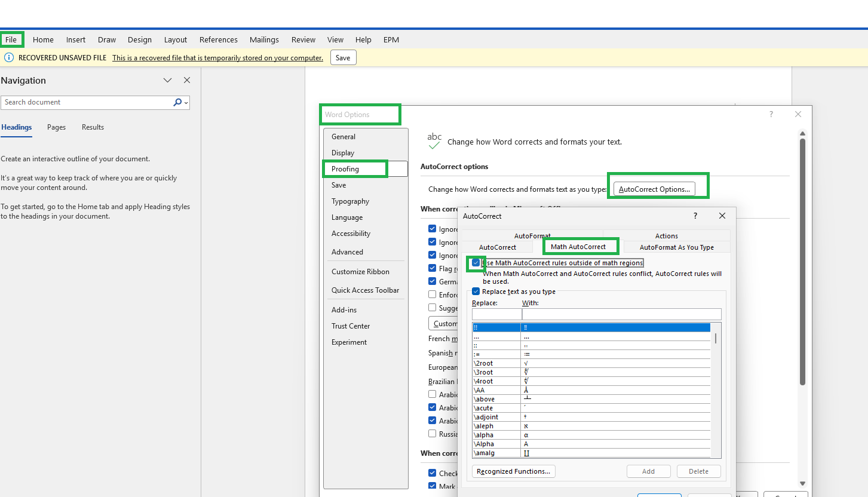Click the Save button on the recovery banner
868x497 pixels.
pyautogui.click(x=343, y=57)
